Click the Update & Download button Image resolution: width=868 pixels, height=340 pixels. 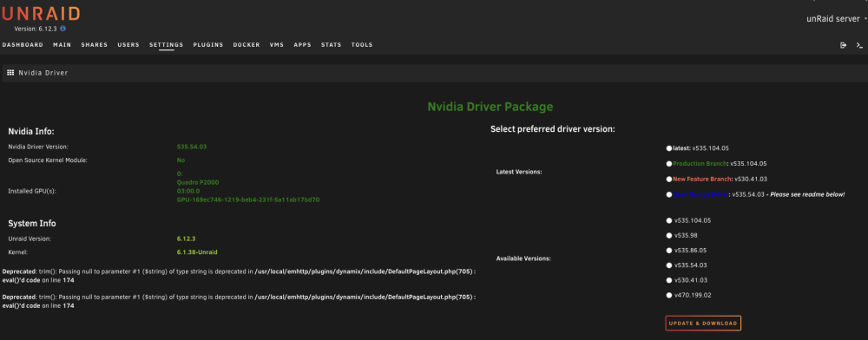(703, 324)
